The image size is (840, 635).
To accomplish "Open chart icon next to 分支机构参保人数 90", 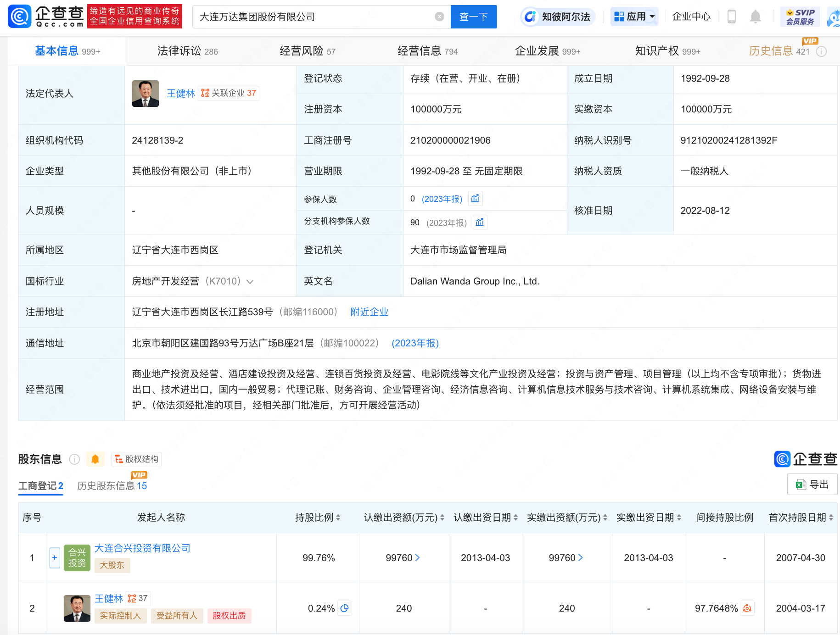I will [x=480, y=223].
